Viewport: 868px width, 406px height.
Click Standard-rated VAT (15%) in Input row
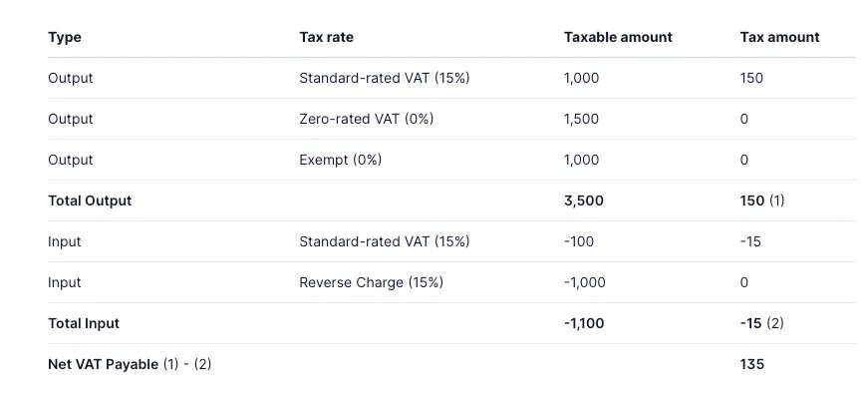384,241
